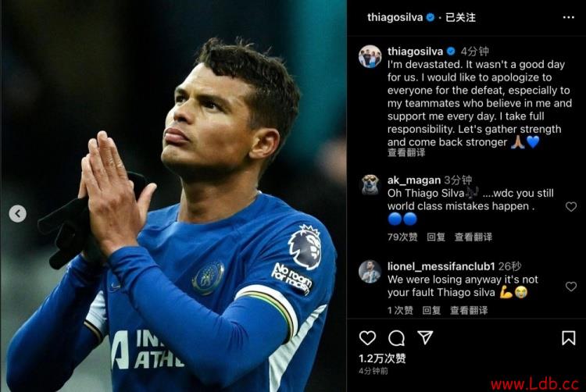View translation of ak_magan's comment
The image size is (586, 392).
click(473, 237)
